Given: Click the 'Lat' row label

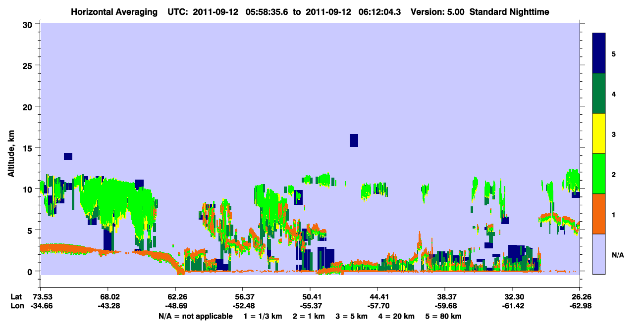Looking at the screenshot, I should [16, 297].
